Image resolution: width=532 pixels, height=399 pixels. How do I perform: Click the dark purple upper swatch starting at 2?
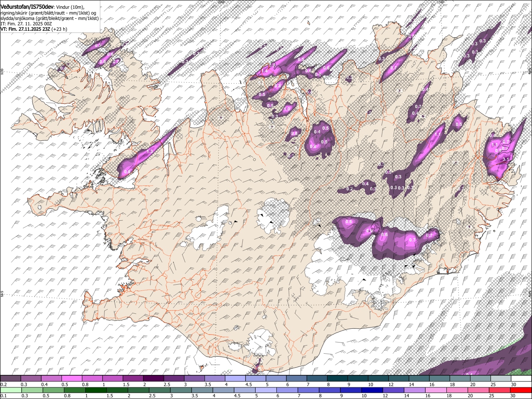click(153, 379)
